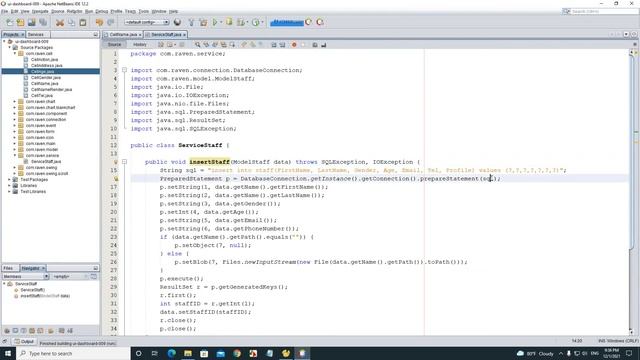
Task: Click the globe browser icon beside config dropdown
Action: click(x=177, y=22)
